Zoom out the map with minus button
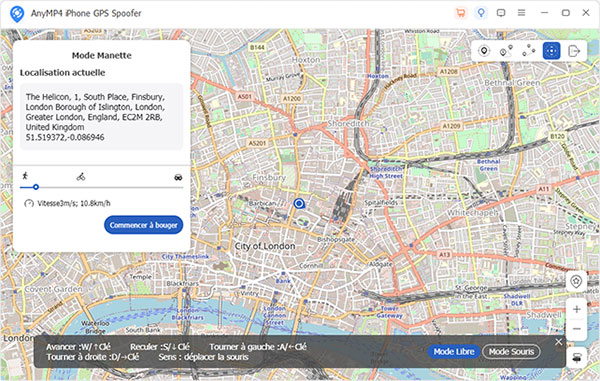The image size is (600, 381). [x=577, y=329]
